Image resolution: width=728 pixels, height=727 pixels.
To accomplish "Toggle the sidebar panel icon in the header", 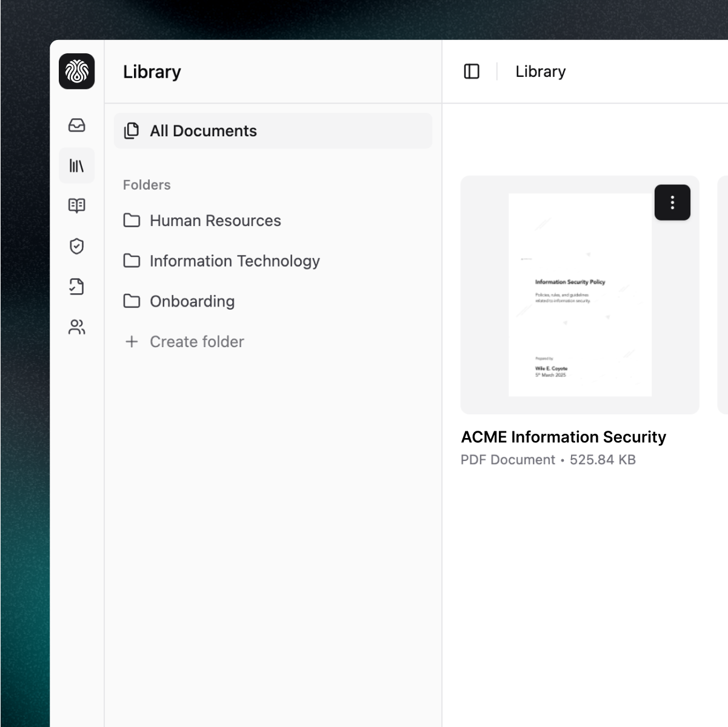I will 472,71.
